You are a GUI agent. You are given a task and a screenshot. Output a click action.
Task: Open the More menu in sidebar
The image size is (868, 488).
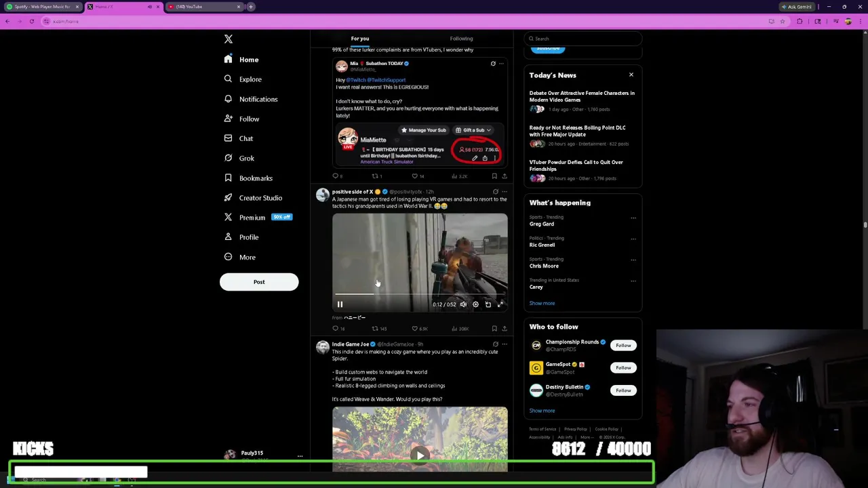(239, 257)
